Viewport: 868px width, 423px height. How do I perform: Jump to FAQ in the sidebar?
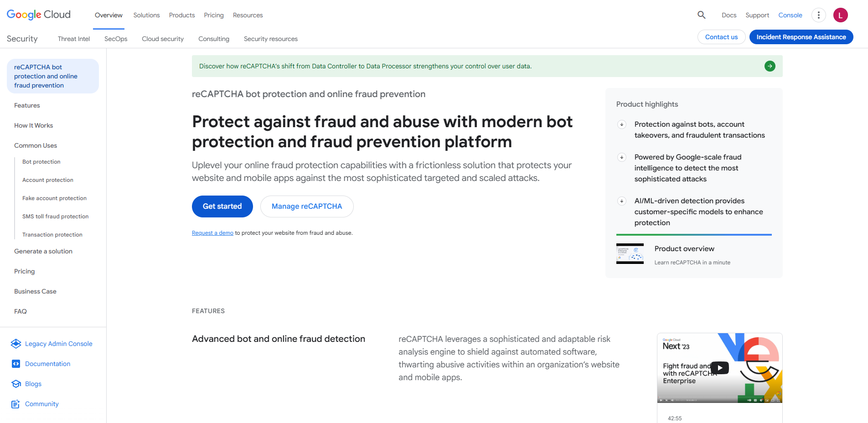[x=21, y=311]
